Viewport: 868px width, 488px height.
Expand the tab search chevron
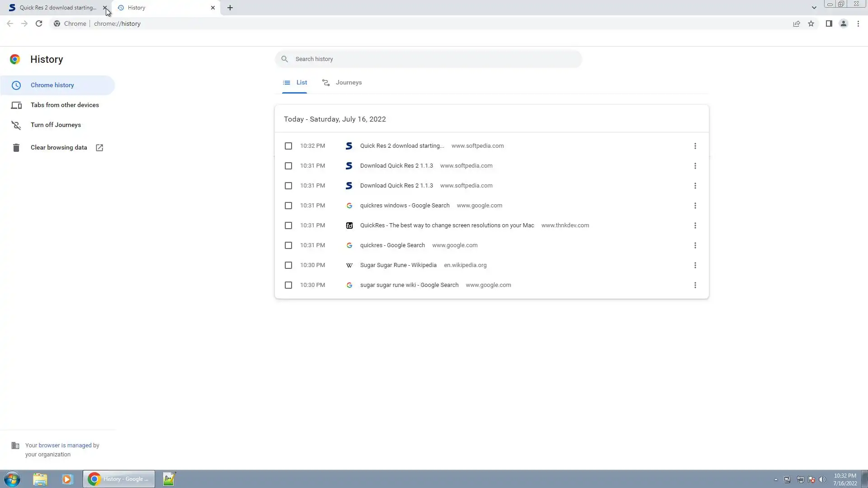814,8
